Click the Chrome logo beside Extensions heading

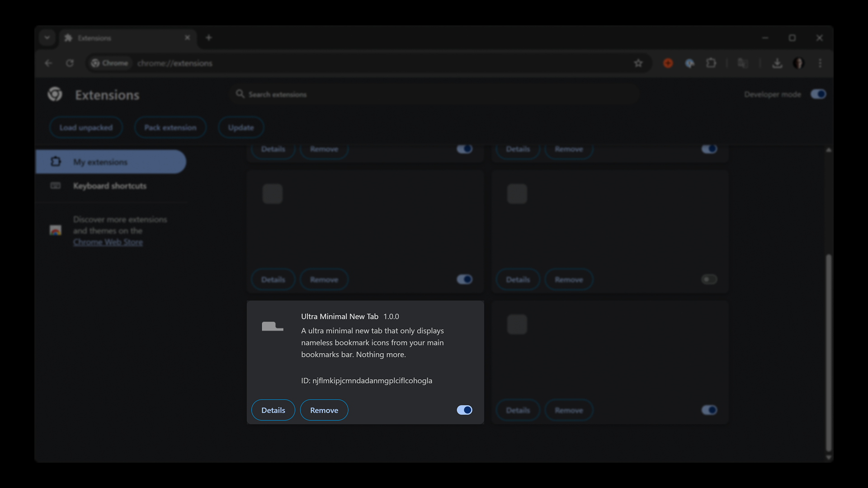(x=55, y=94)
